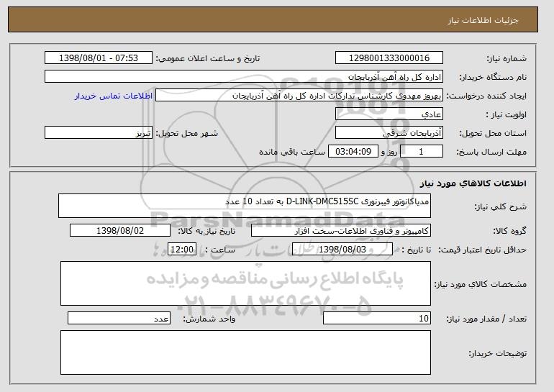Click the price validity date field 1398/08/03
This screenshot has width=554, height=392.
pyautogui.click(x=342, y=250)
